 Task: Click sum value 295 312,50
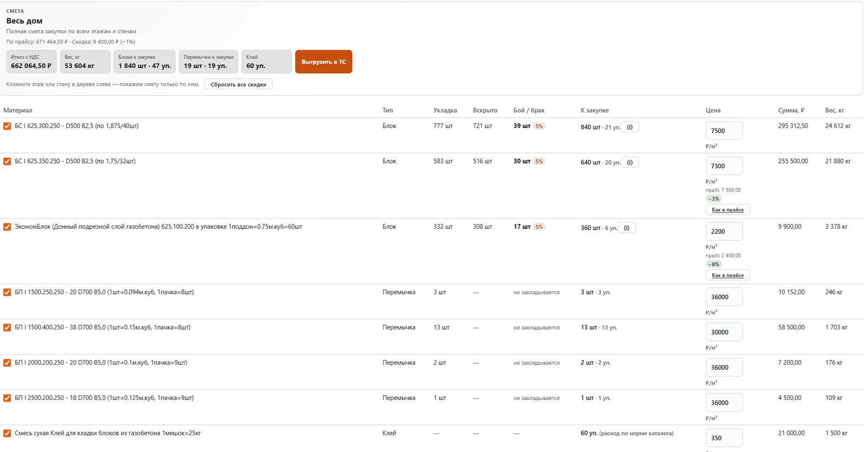tap(793, 126)
